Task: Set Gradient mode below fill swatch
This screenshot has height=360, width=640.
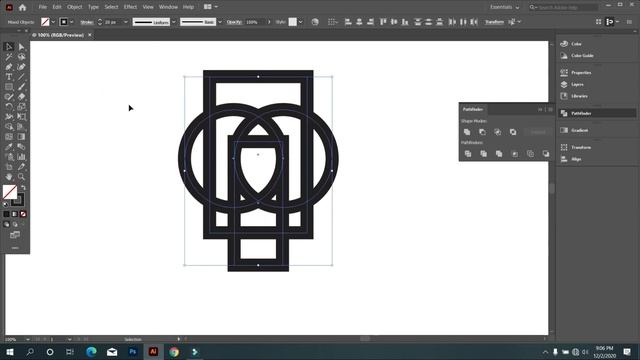Action: click(x=15, y=214)
